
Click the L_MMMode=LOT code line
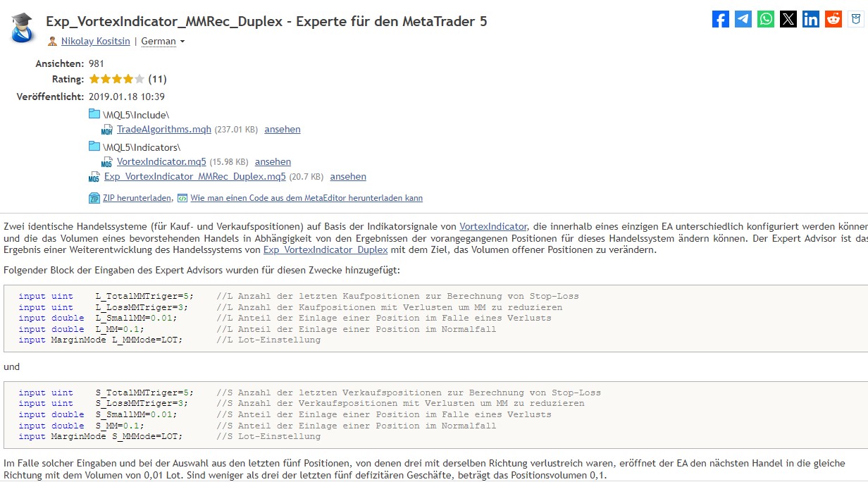click(169, 340)
